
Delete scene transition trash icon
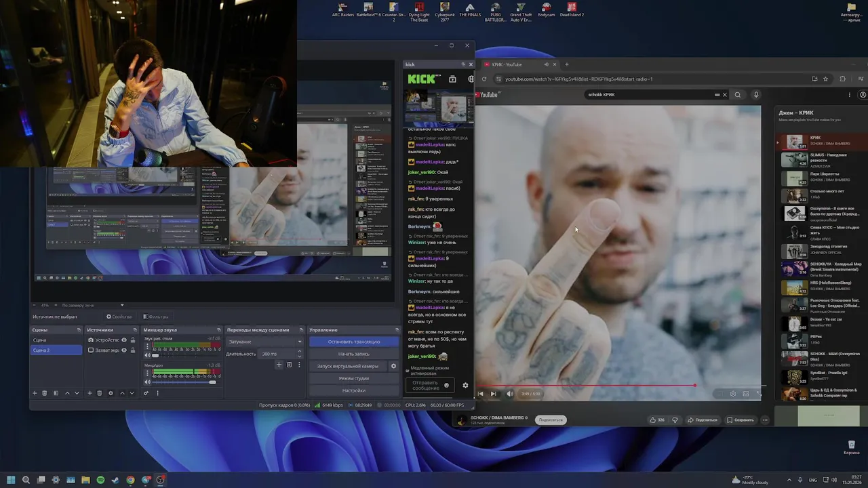(x=289, y=365)
